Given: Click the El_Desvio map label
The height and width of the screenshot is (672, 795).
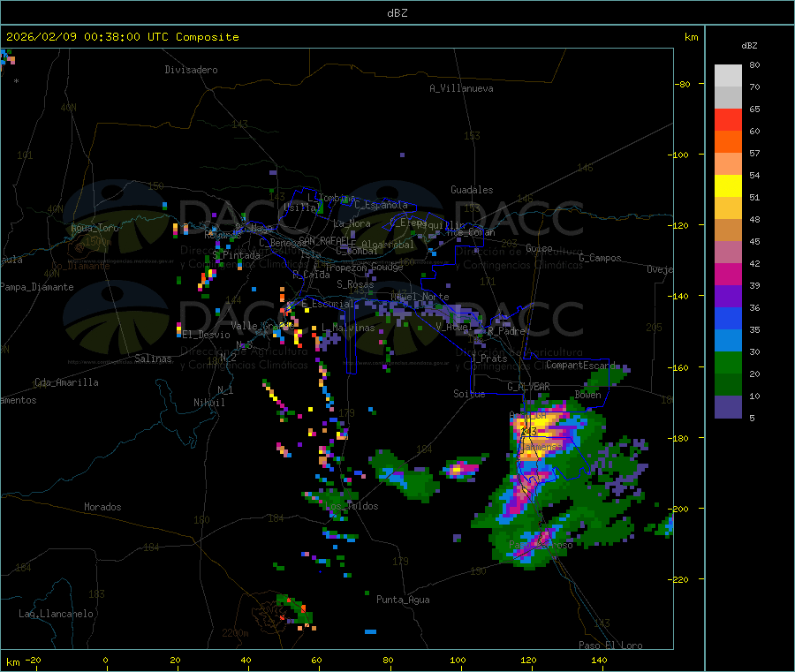Looking at the screenshot, I should (x=206, y=335).
